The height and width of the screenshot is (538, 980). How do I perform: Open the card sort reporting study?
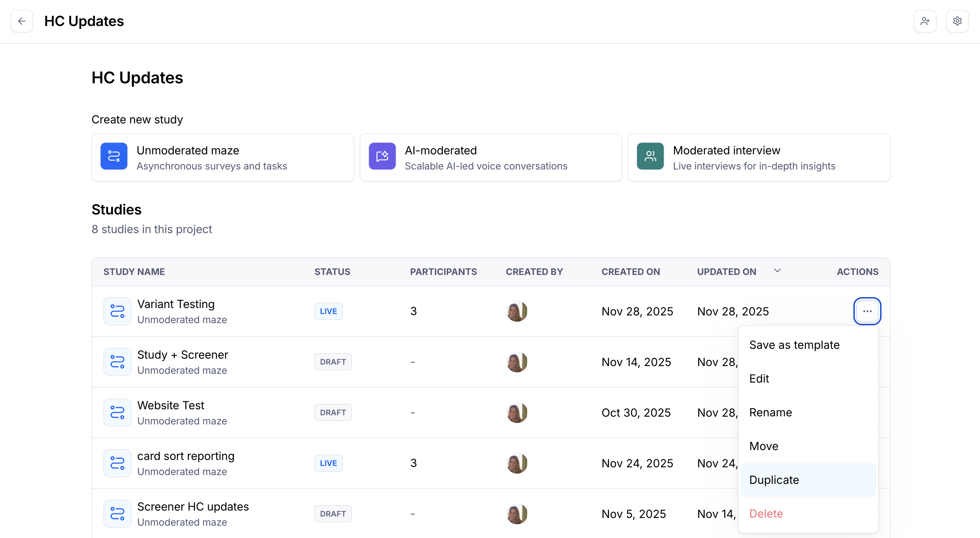(x=186, y=456)
